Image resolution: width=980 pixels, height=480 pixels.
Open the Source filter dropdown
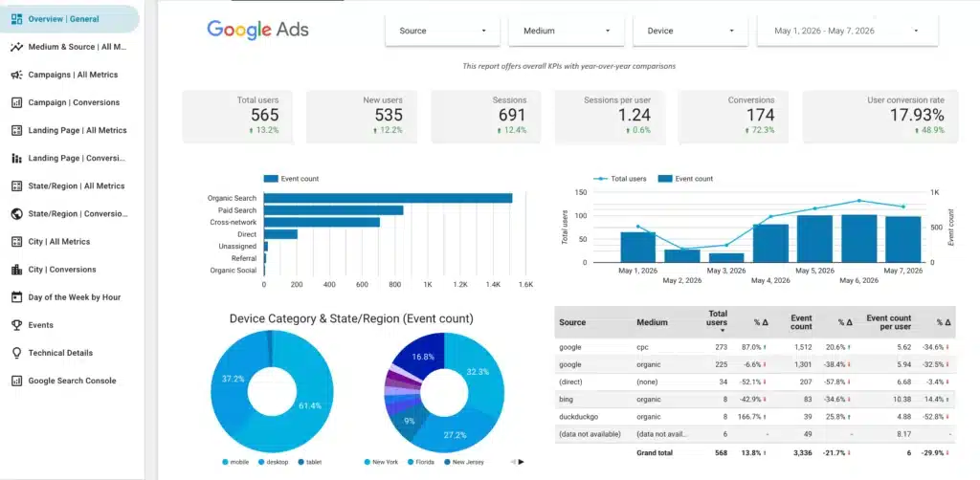442,31
